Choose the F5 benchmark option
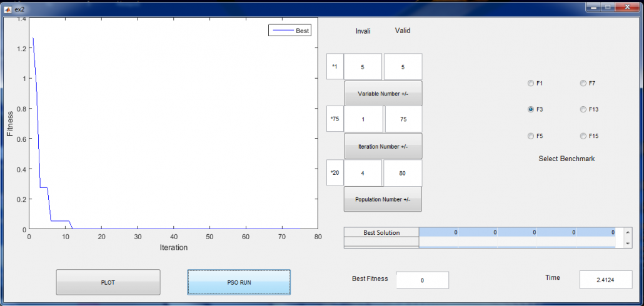The width and height of the screenshot is (644, 306). (x=531, y=136)
